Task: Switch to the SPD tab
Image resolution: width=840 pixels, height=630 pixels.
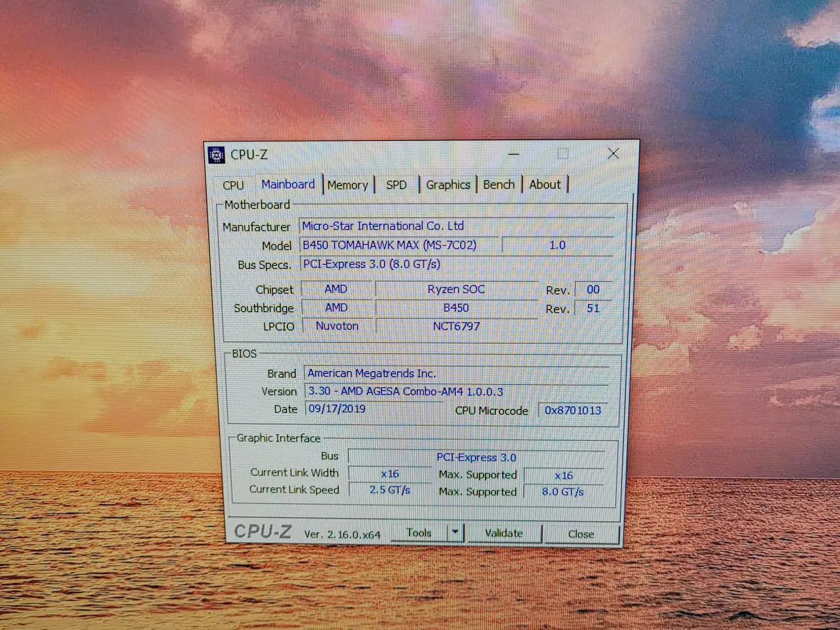Action: coord(396,185)
